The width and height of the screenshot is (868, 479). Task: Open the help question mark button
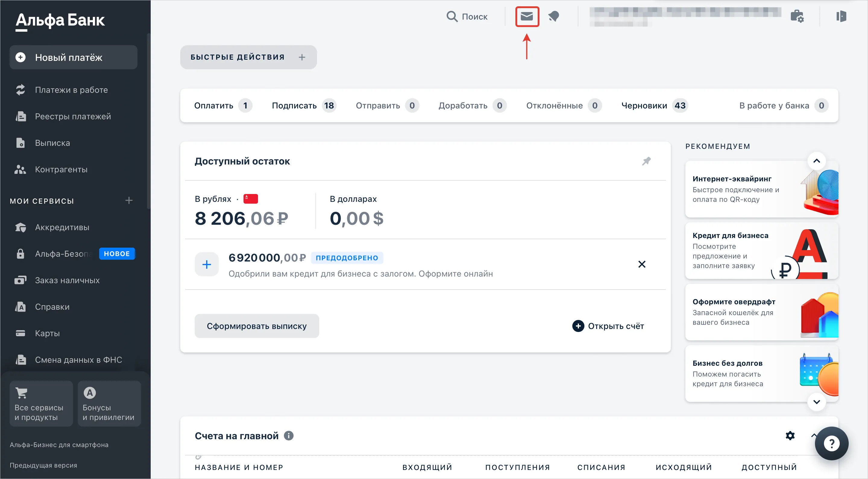(832, 444)
